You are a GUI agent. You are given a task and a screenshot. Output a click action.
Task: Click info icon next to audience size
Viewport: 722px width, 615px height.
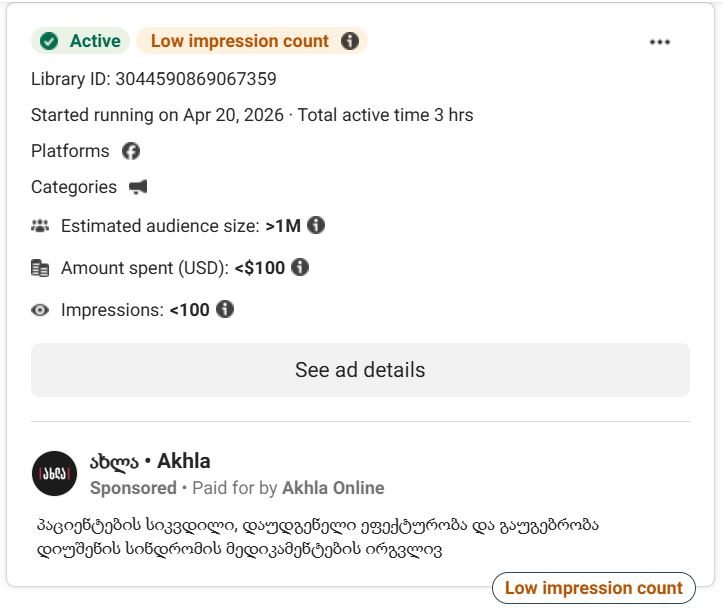coord(316,226)
